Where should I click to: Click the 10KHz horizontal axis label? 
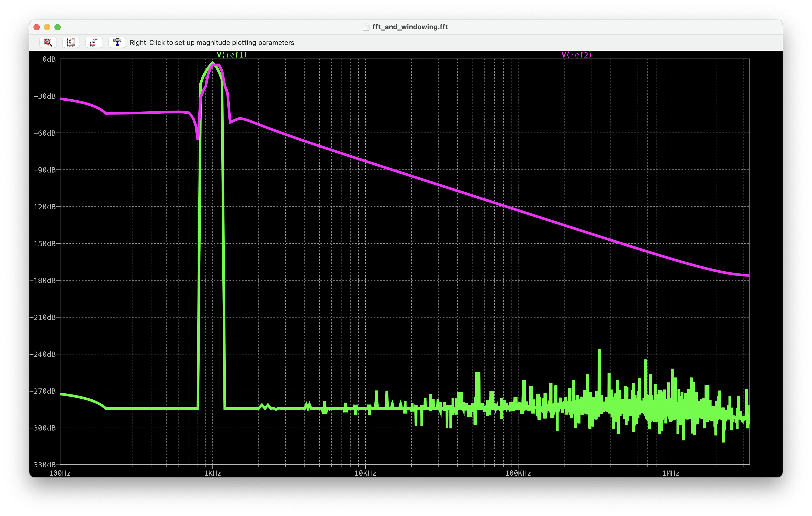pos(365,473)
